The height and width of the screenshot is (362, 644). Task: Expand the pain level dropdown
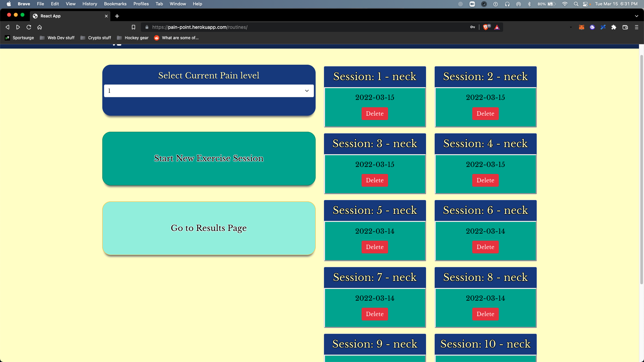209,91
